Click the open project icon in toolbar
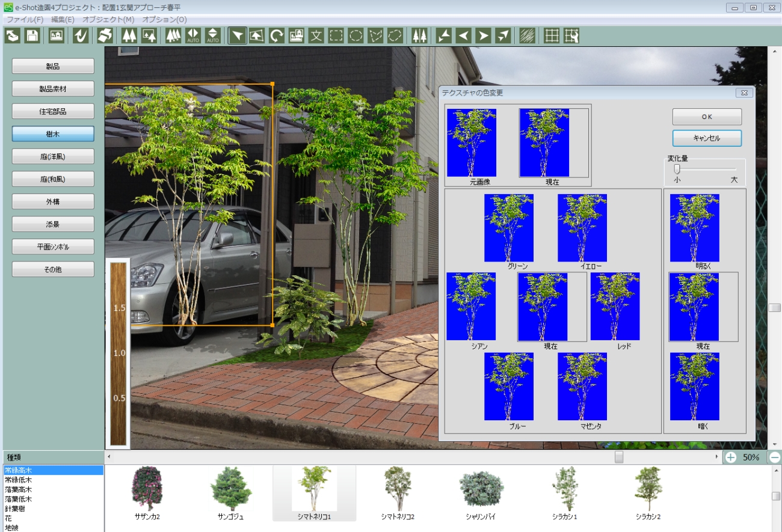The width and height of the screenshot is (782, 532). click(x=12, y=35)
